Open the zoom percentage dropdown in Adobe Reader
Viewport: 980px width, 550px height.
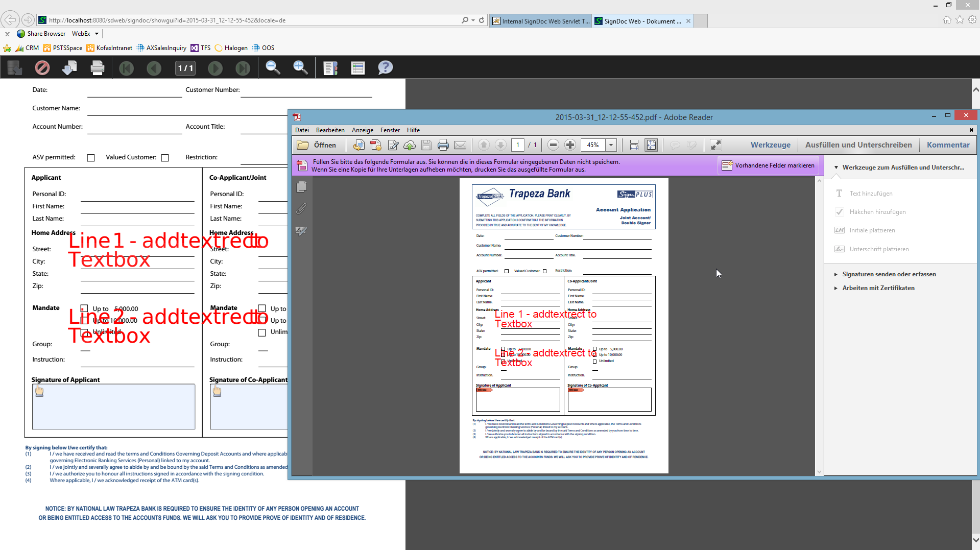(x=611, y=145)
